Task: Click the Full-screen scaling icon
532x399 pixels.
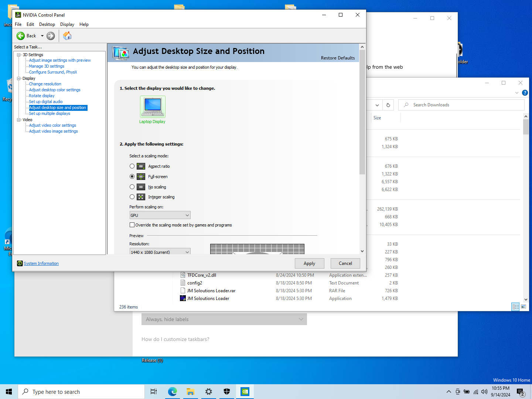Action: pyautogui.click(x=141, y=177)
